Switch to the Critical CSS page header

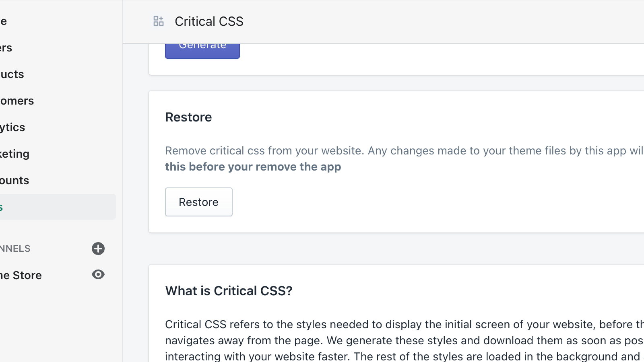pos(208,21)
